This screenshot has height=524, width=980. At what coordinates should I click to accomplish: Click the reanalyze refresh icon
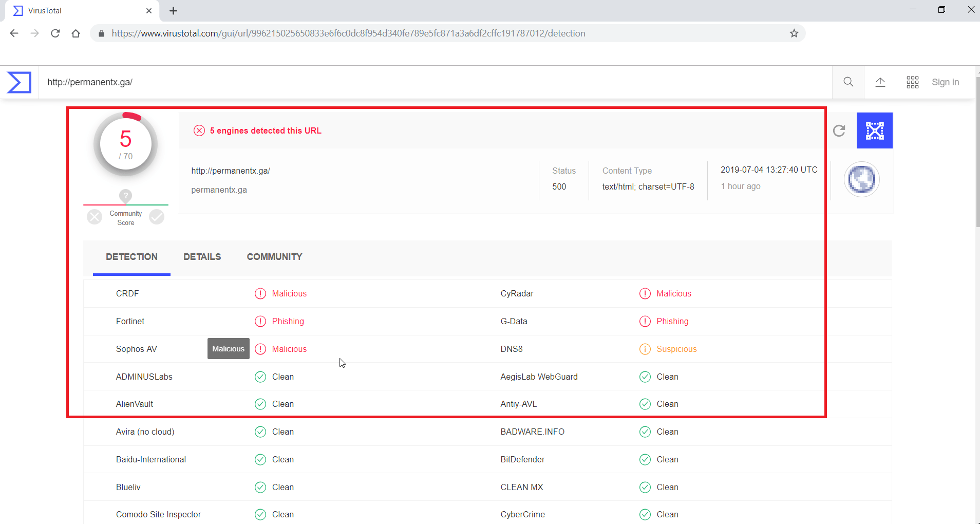pyautogui.click(x=839, y=130)
